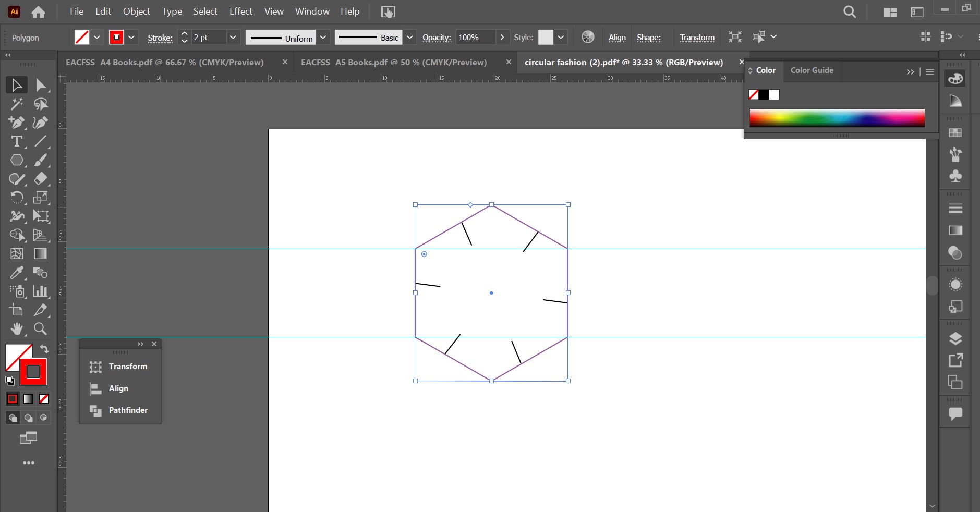Select the Selection tool (black arrow)

coord(17,85)
